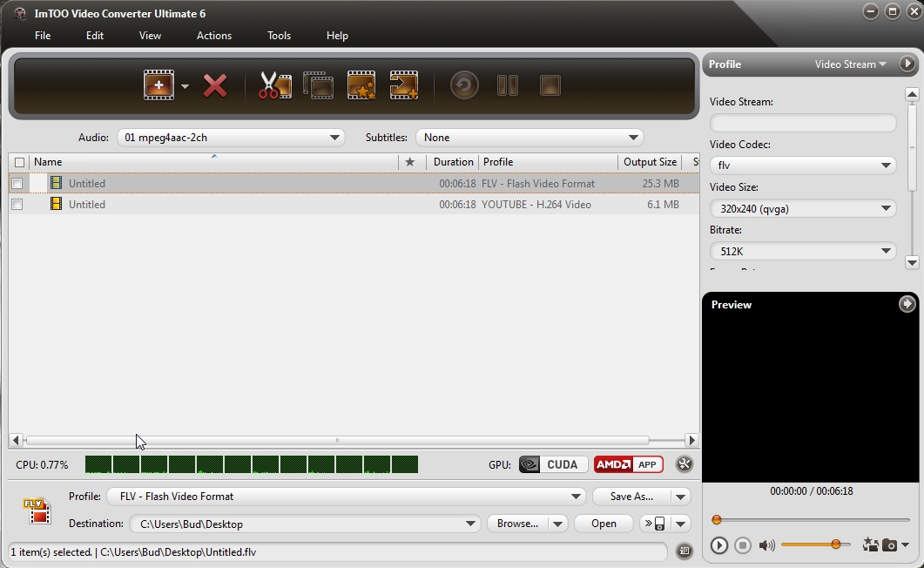This screenshot has width=924, height=568.
Task: Open preferences via wrench icon near GPU
Action: 685,464
